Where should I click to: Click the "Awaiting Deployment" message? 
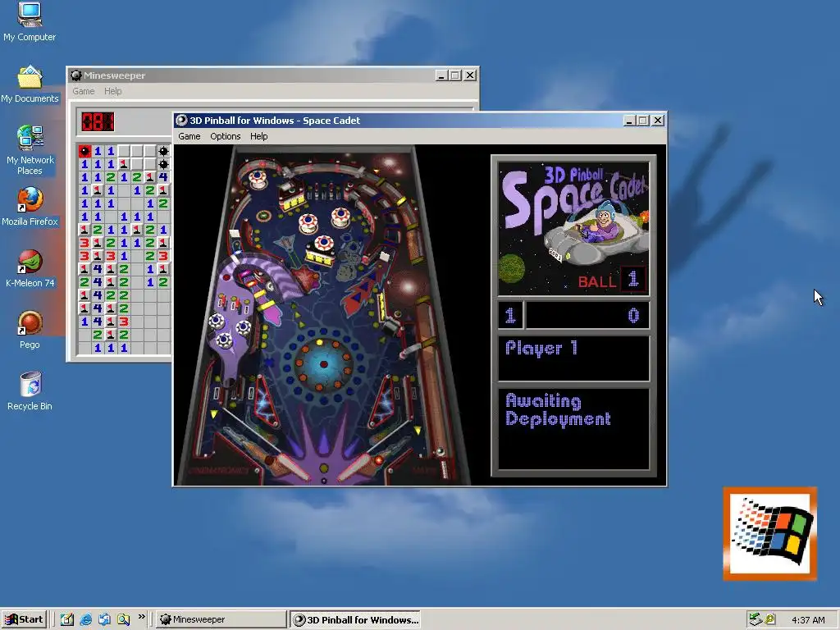pos(558,410)
